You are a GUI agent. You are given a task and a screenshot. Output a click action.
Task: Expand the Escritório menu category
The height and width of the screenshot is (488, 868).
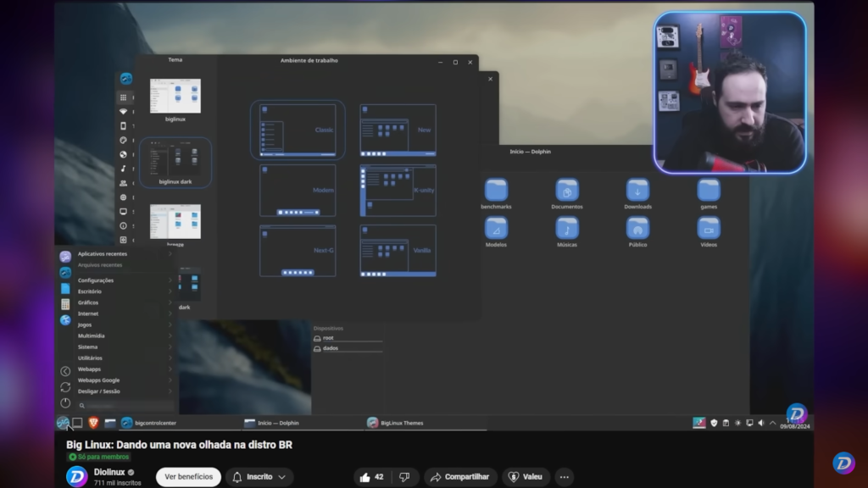(125, 291)
